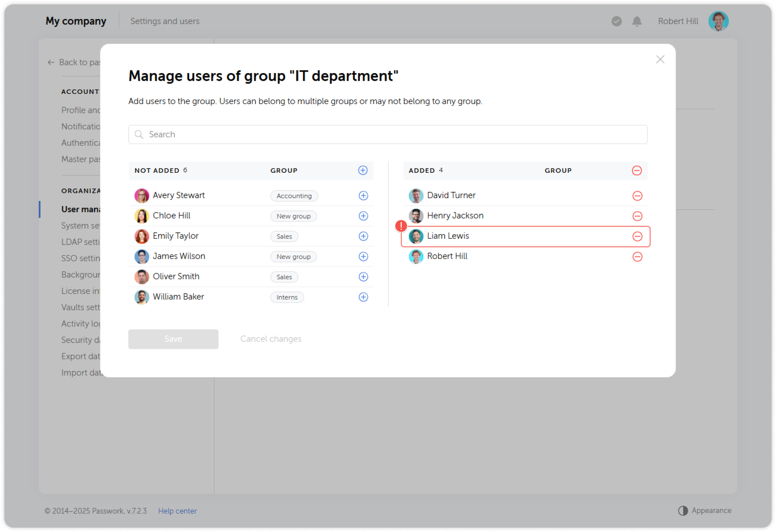Open the Sales group badge for Emily Taylor

pos(284,236)
